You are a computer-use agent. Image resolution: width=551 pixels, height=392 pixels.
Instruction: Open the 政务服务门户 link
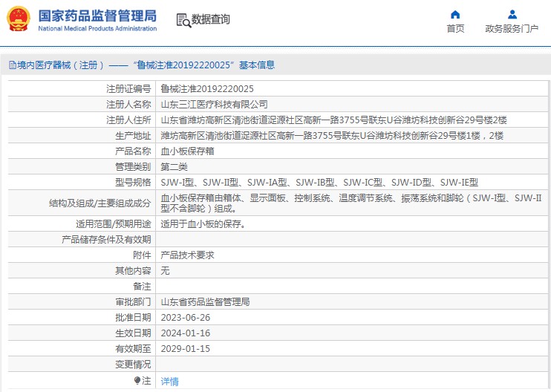click(512, 28)
